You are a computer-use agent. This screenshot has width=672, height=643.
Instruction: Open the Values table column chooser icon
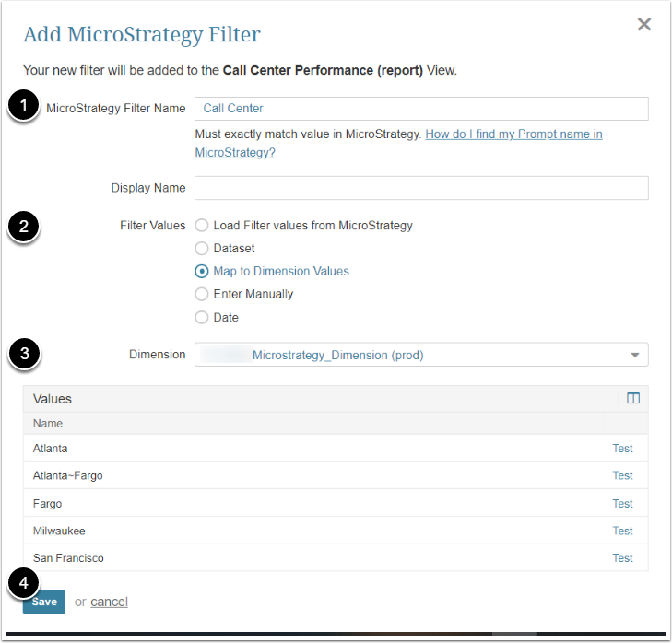633,398
